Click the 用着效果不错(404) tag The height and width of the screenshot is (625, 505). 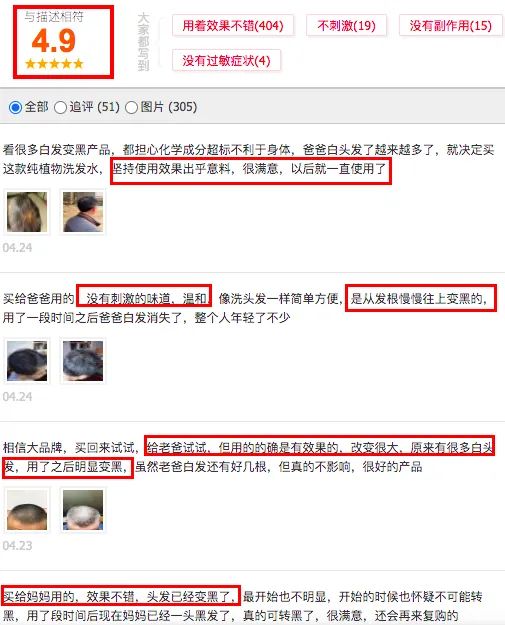click(233, 26)
